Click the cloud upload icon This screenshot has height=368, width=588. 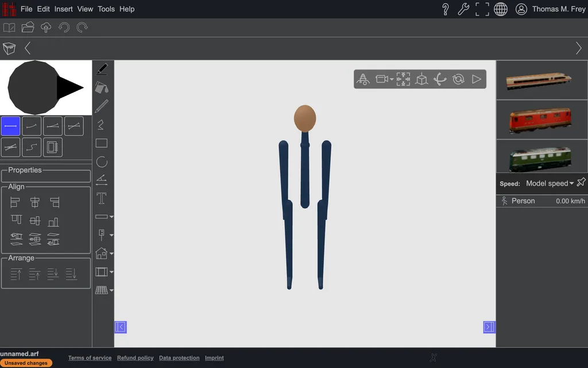46,28
